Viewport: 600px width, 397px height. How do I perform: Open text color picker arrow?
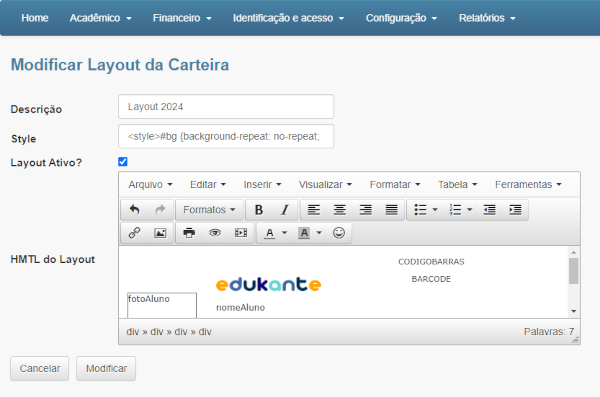click(285, 233)
